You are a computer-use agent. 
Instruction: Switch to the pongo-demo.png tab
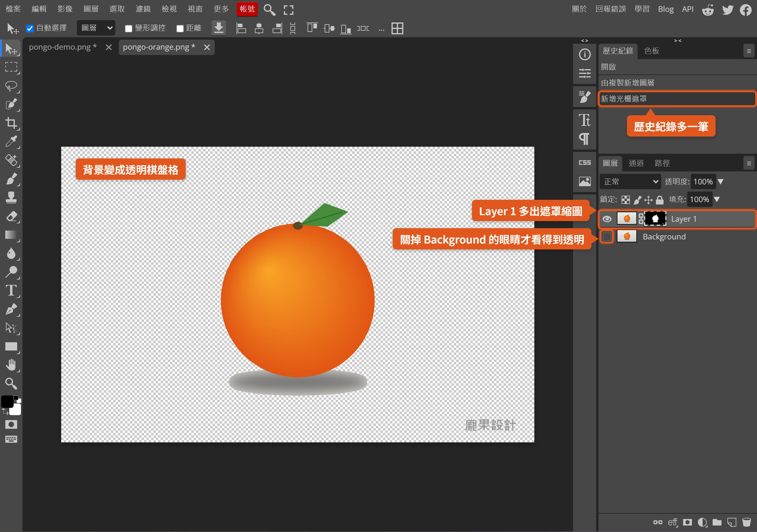pyautogui.click(x=63, y=47)
